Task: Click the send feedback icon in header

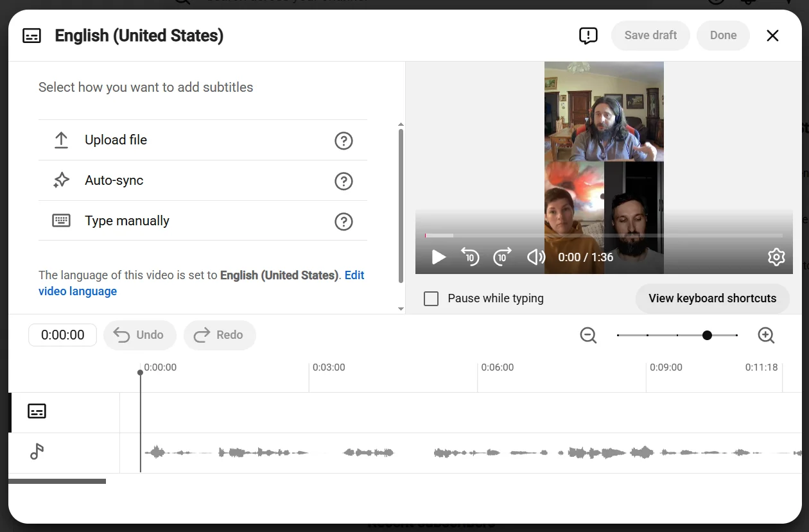Action: point(588,36)
